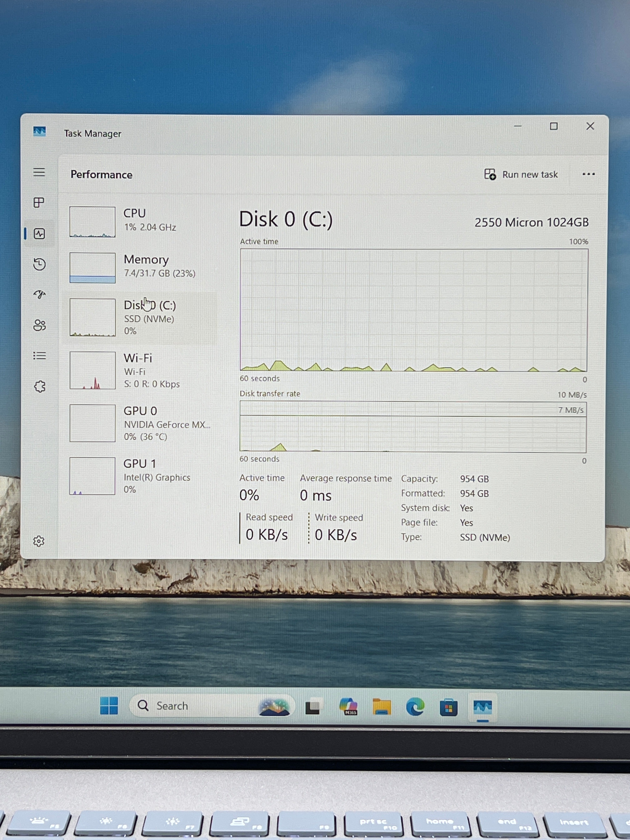Click the Disk transfer rate graph
This screenshot has width=630, height=840.
(x=413, y=427)
